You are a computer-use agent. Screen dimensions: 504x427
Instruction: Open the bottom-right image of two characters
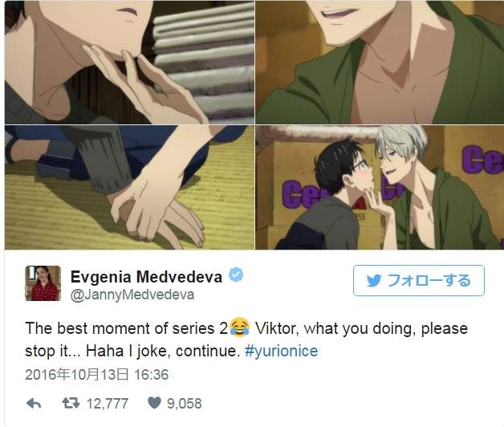click(x=380, y=187)
